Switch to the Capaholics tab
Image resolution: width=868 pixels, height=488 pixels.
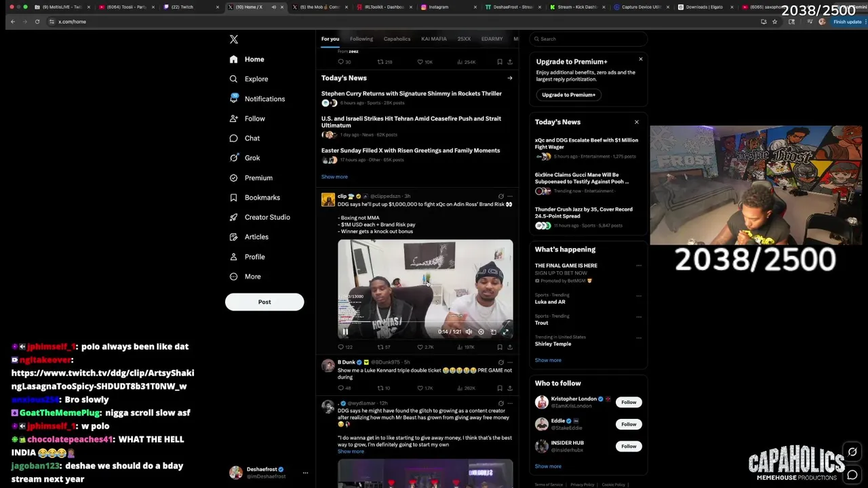pos(397,39)
